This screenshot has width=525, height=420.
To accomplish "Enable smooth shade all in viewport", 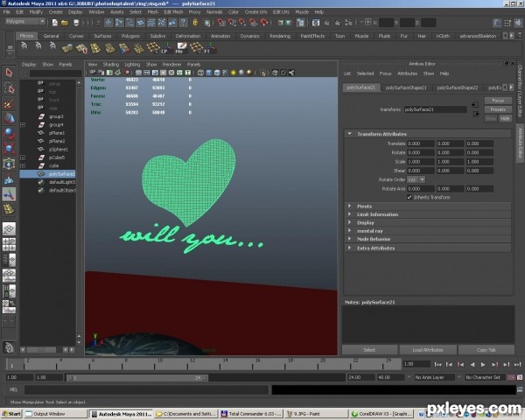I will (x=208, y=73).
